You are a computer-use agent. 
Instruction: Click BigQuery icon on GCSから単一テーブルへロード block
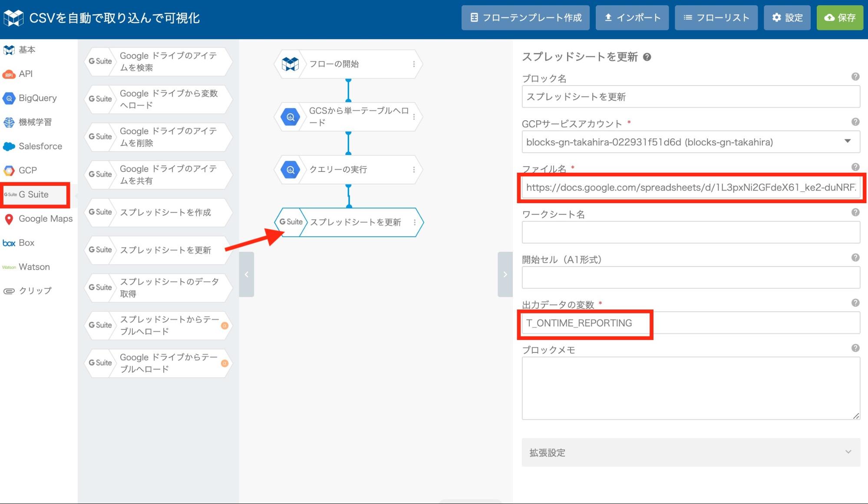[290, 117]
